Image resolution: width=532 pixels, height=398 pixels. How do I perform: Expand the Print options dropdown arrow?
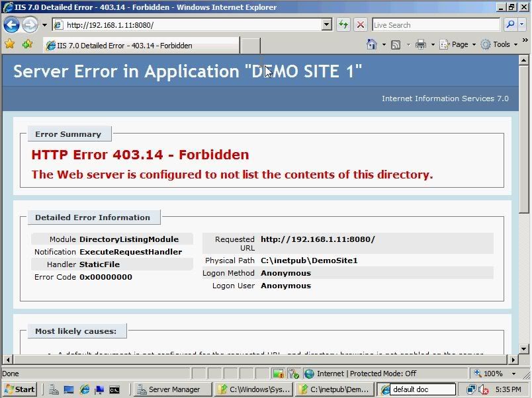[x=433, y=45]
